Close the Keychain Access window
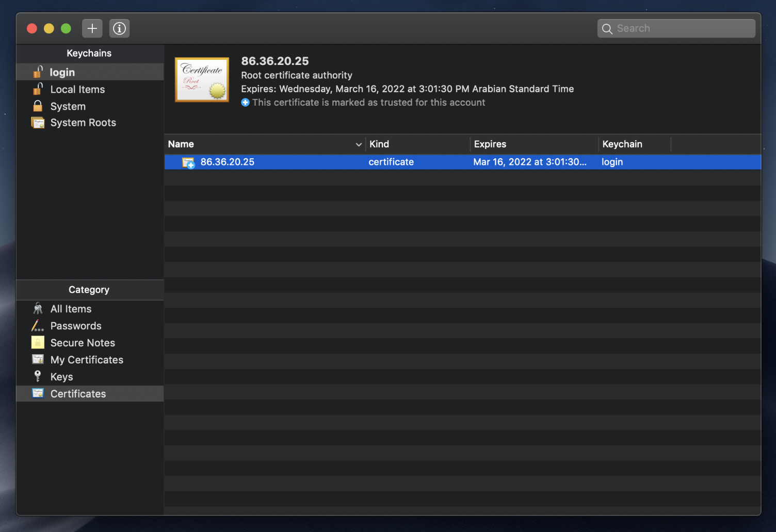The height and width of the screenshot is (532, 776). click(x=32, y=28)
